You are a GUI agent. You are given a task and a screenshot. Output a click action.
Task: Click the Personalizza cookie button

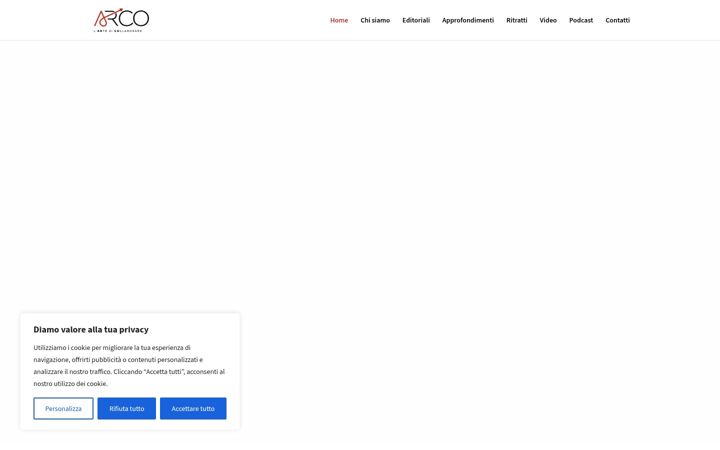click(x=63, y=408)
